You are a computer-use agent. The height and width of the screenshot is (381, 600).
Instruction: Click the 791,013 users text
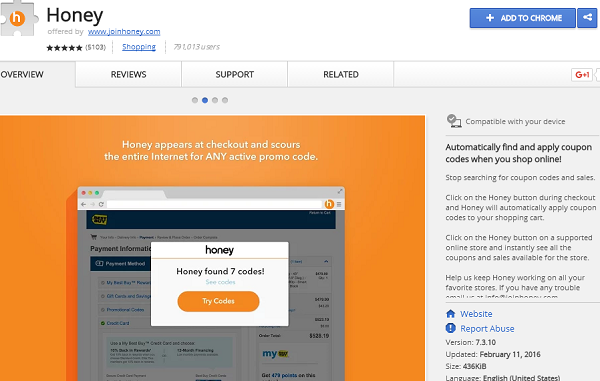point(197,47)
